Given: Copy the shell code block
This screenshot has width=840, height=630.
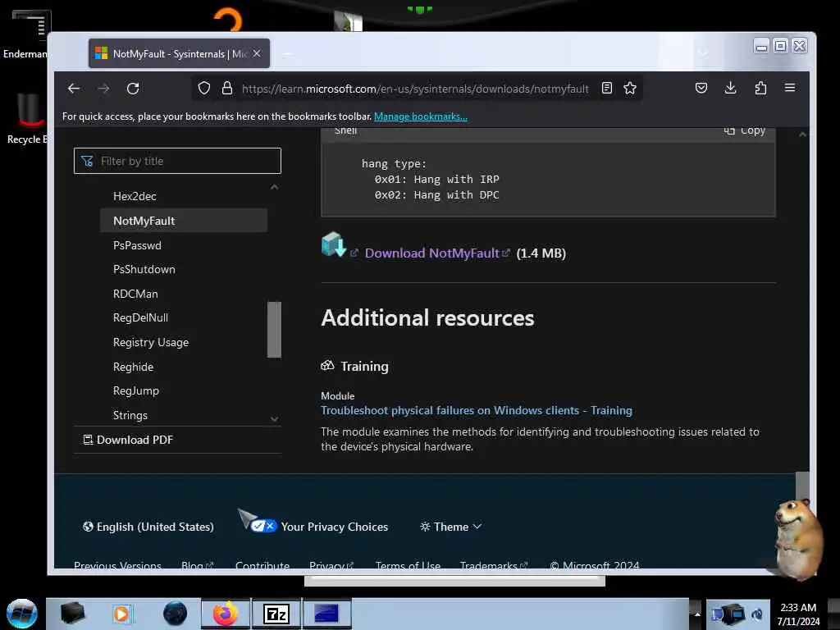Looking at the screenshot, I should [x=745, y=130].
